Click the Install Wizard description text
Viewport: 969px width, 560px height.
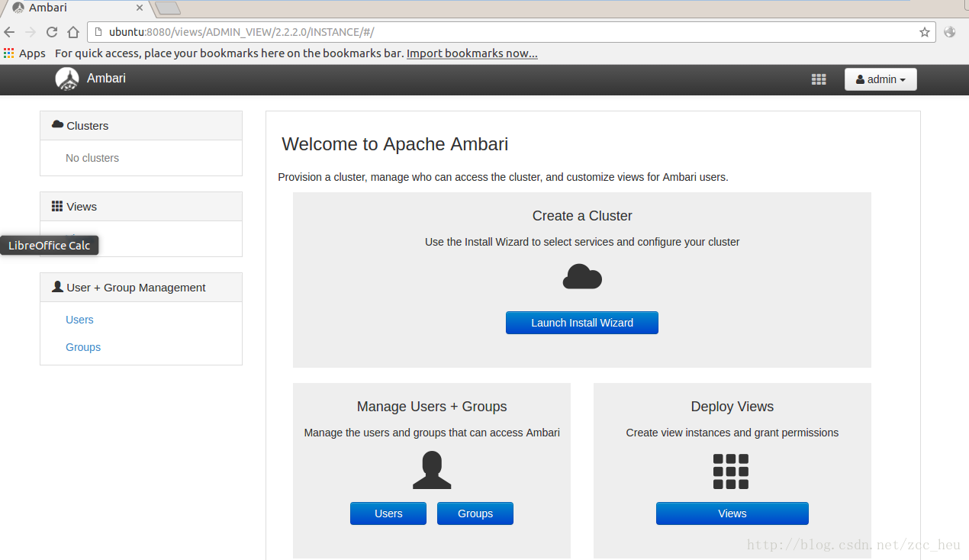pos(582,242)
